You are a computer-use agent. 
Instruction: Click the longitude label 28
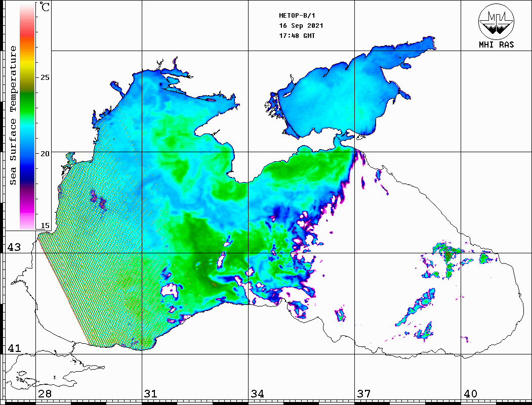coord(45,394)
